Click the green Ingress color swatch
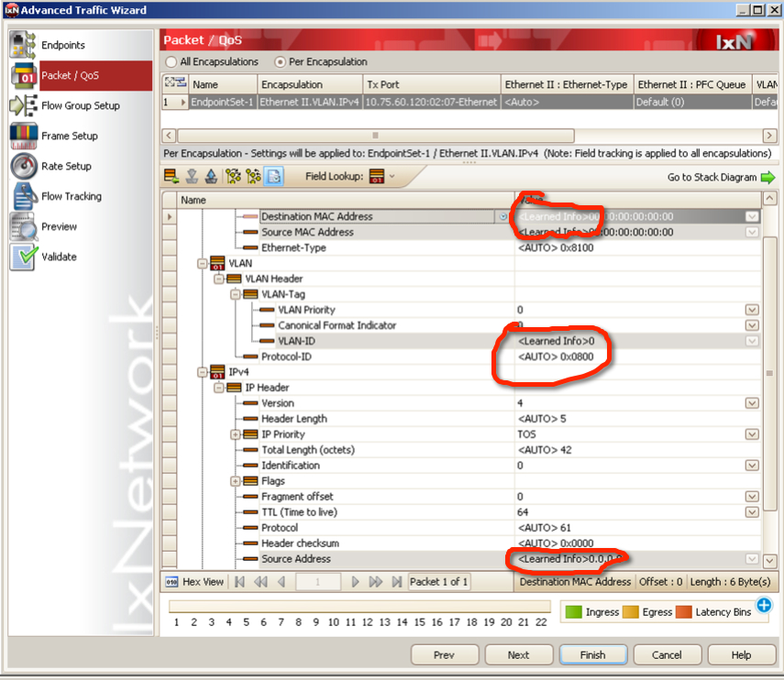 573,612
